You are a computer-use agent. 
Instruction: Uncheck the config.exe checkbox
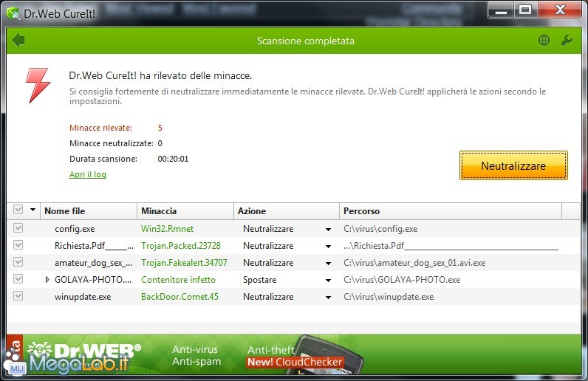point(18,228)
